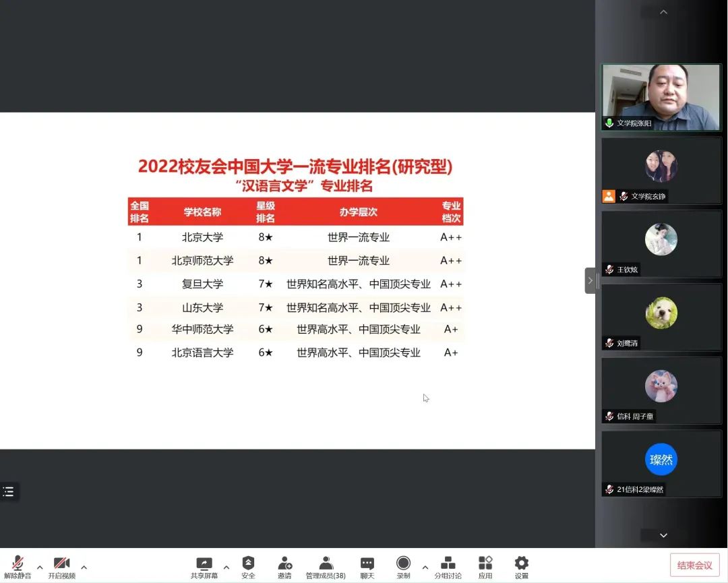Click the 华中师范大学 table cell
This screenshot has height=583, width=728.
(202, 329)
